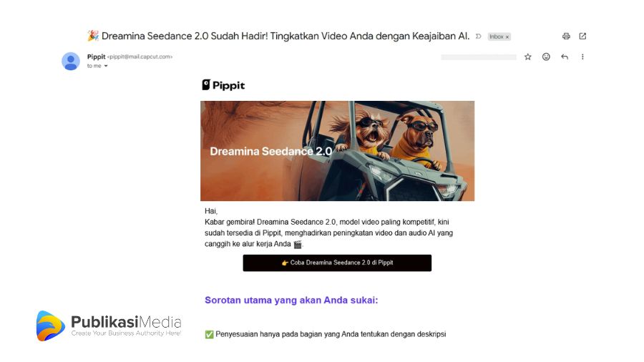Image resolution: width=644 pixels, height=362 pixels.
Task: Click the Pippit sender name
Action: tap(96, 57)
